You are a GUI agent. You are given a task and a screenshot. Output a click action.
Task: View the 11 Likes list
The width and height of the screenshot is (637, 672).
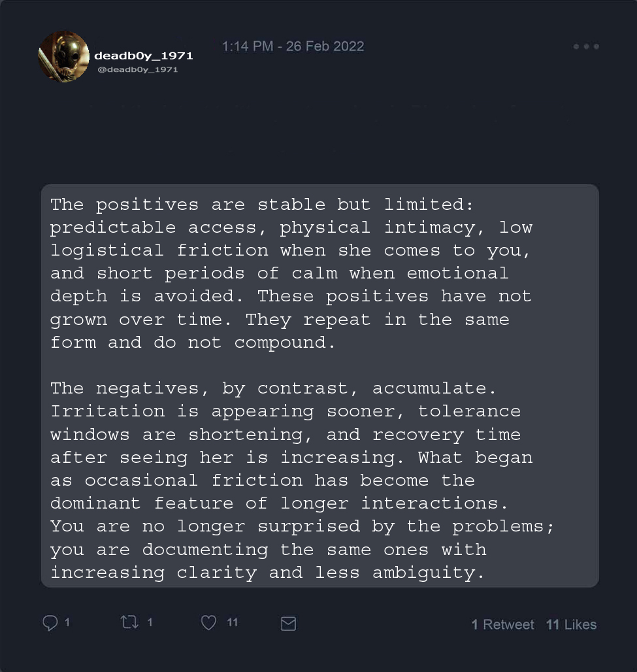coord(571,625)
